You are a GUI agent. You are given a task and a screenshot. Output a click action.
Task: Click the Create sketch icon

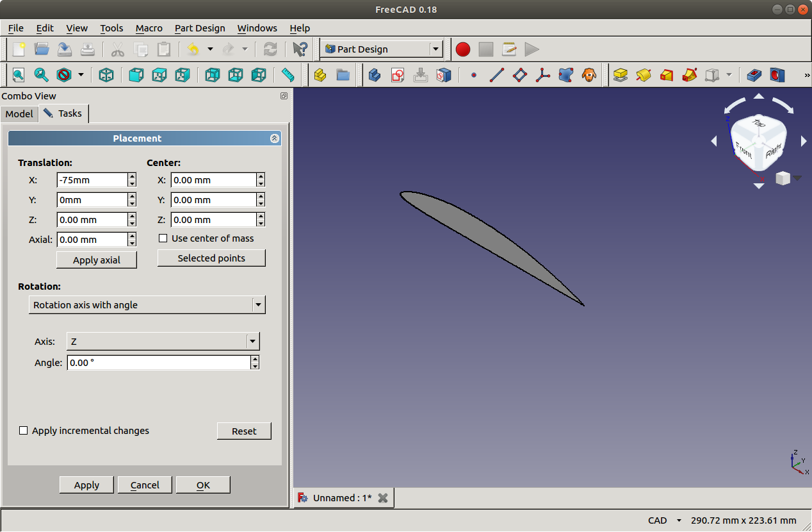coord(398,75)
